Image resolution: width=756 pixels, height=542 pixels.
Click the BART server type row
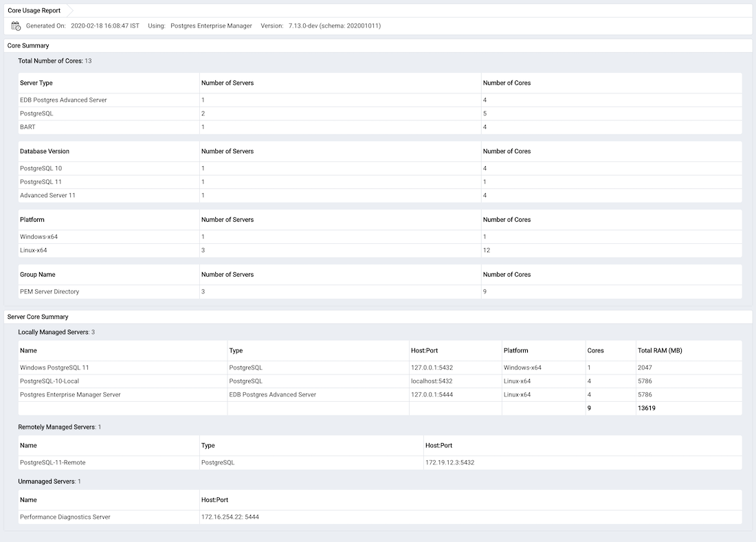380,127
